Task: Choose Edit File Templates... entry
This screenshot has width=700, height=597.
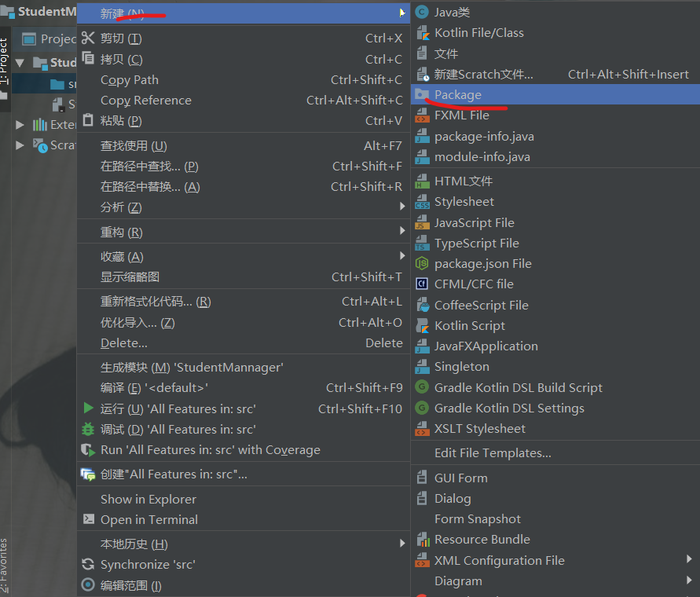Action: click(555, 452)
